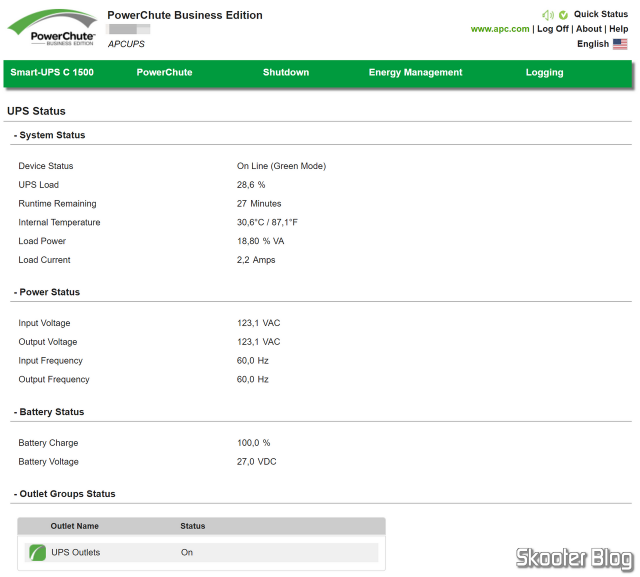Click the Load Power label
The width and height of the screenshot is (640, 577).
point(42,241)
